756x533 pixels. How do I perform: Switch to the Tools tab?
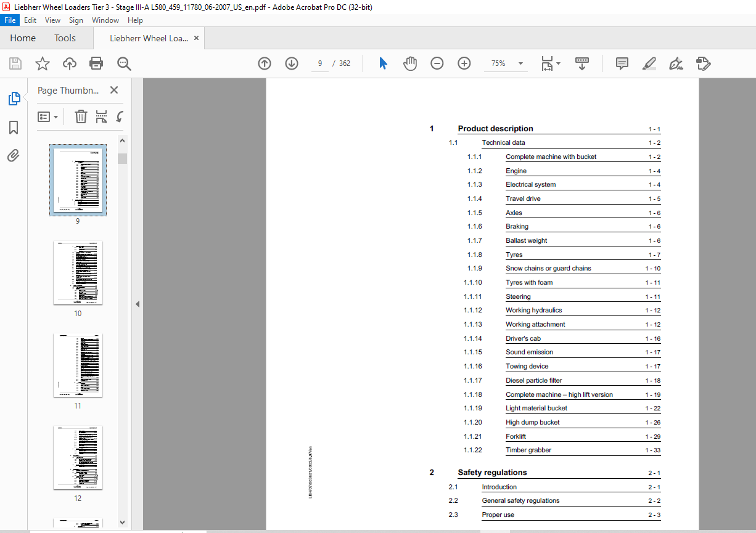[x=65, y=38]
